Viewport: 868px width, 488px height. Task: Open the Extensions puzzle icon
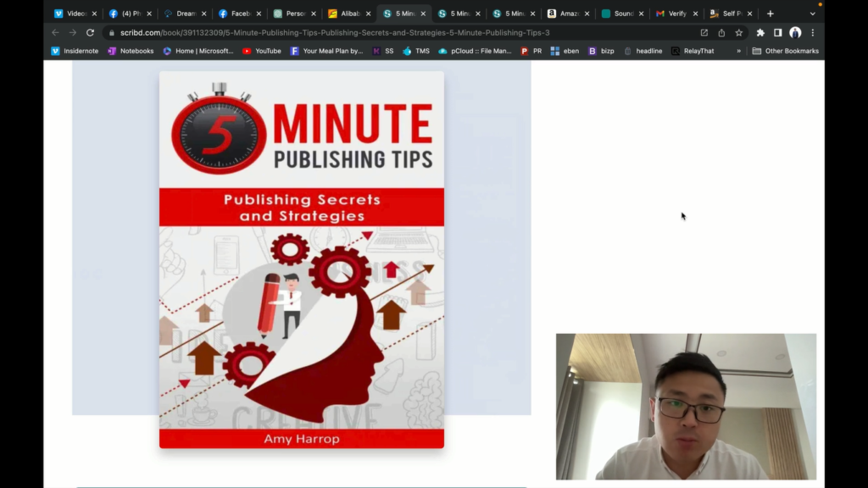(x=760, y=33)
